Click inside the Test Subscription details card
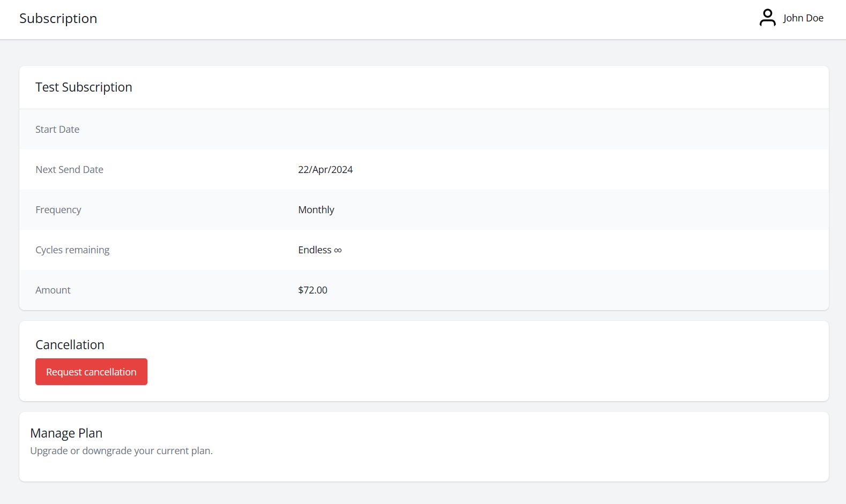Viewport: 846px width, 504px height. 423,187
